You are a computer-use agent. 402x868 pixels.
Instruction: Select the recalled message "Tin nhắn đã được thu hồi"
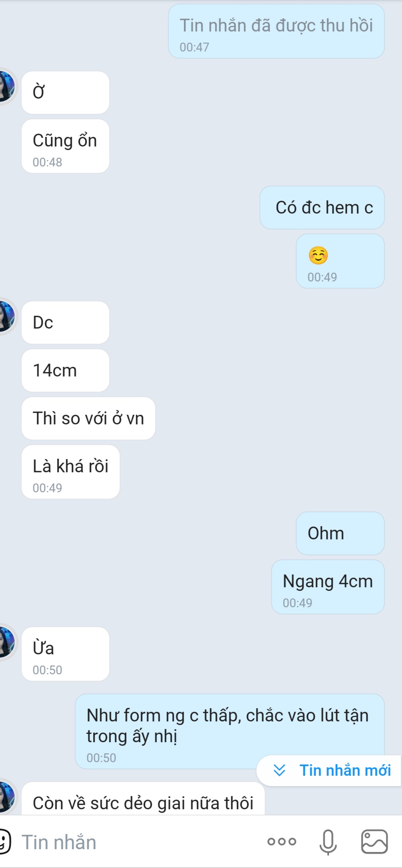tap(276, 32)
